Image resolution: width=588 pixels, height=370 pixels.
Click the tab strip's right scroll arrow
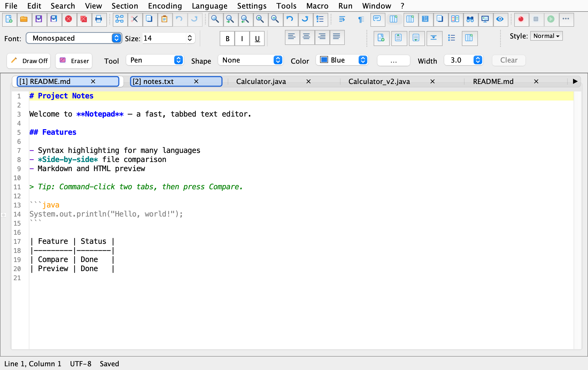point(575,81)
